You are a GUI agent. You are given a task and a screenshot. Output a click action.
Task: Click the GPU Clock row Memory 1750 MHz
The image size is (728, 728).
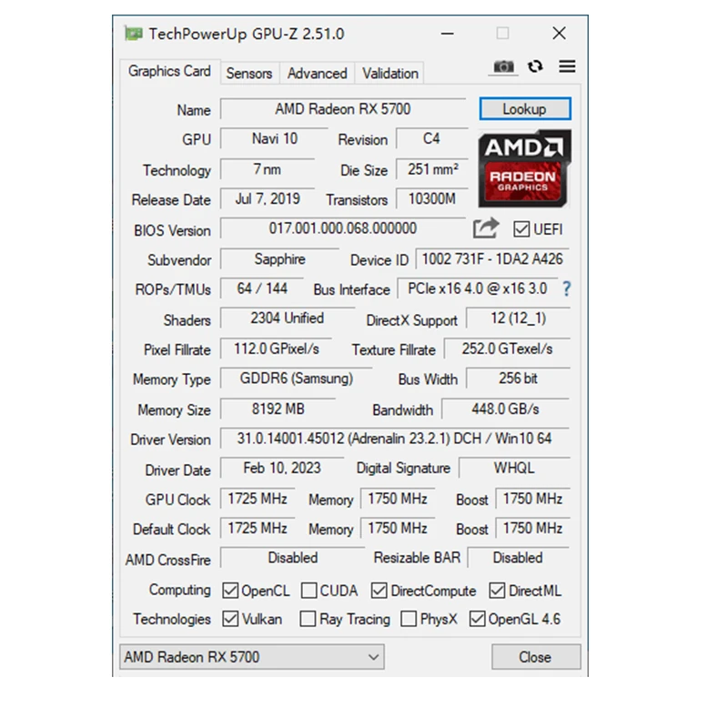pyautogui.click(x=398, y=499)
